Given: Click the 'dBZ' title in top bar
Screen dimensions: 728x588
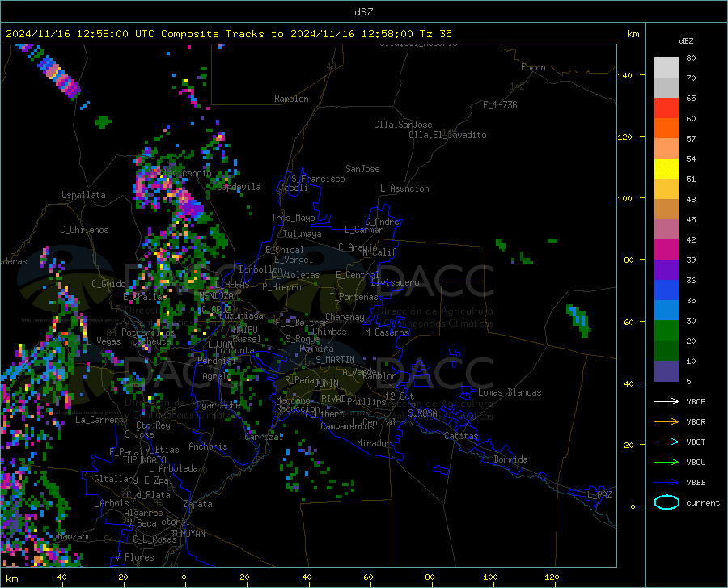Looking at the screenshot, I should (x=363, y=12).
